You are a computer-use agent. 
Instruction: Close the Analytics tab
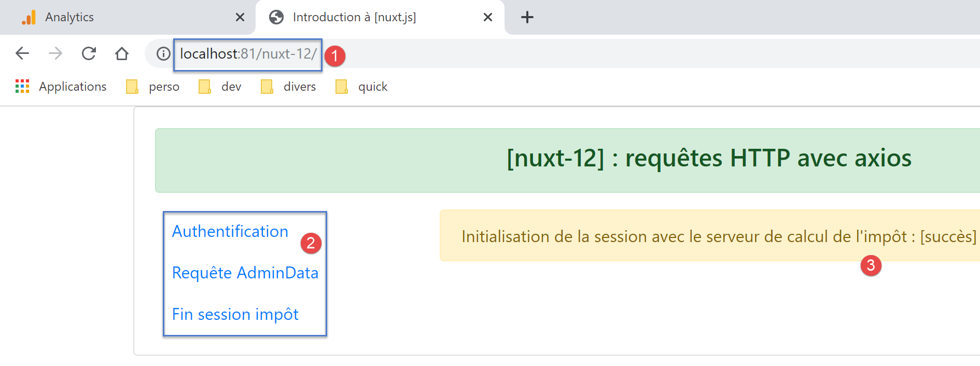pos(240,17)
